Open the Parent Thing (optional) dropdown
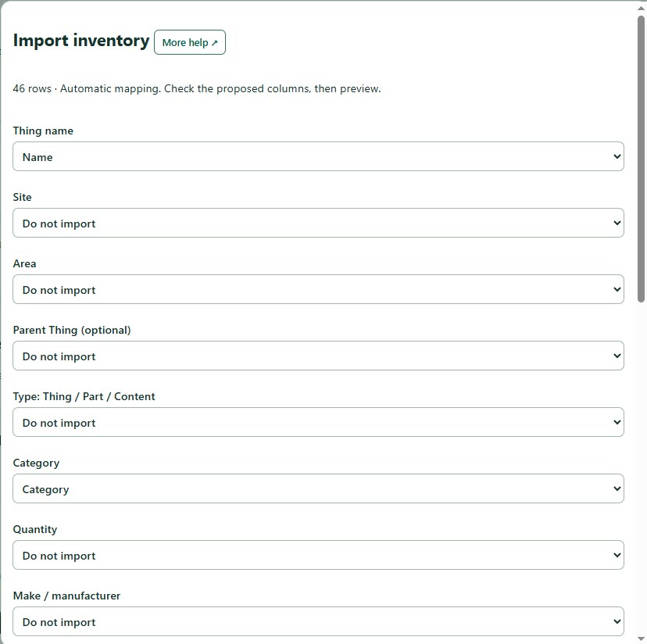The height and width of the screenshot is (644, 647). tap(318, 356)
